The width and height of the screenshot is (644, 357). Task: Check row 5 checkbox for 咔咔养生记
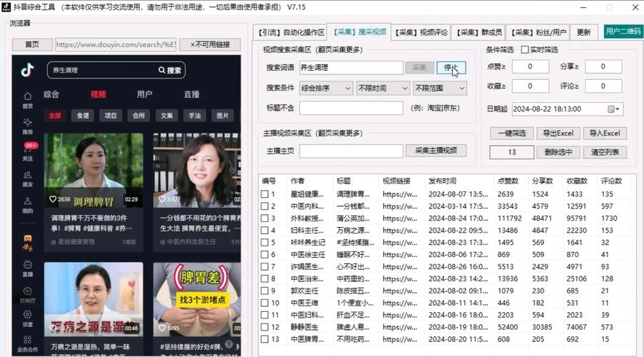point(265,242)
